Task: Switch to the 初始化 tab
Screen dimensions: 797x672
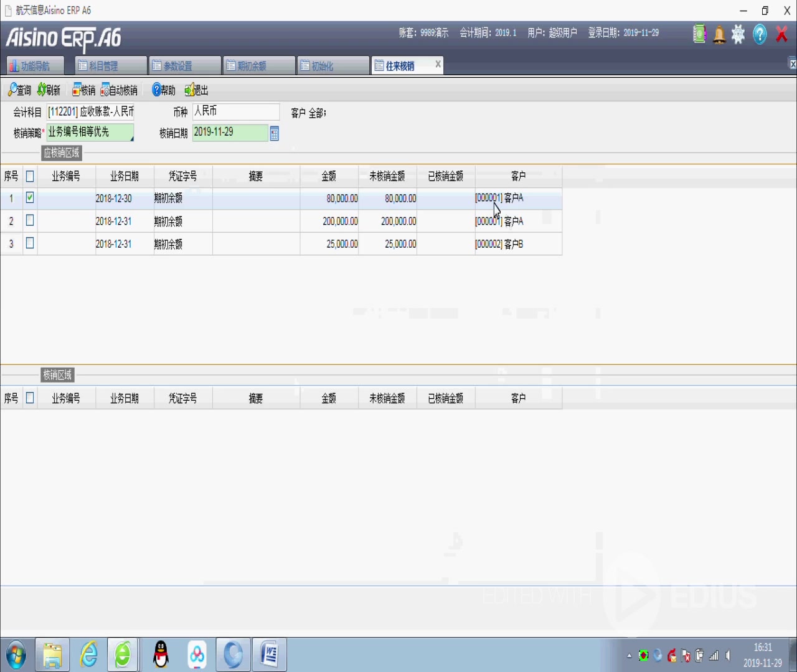Action: pos(333,65)
